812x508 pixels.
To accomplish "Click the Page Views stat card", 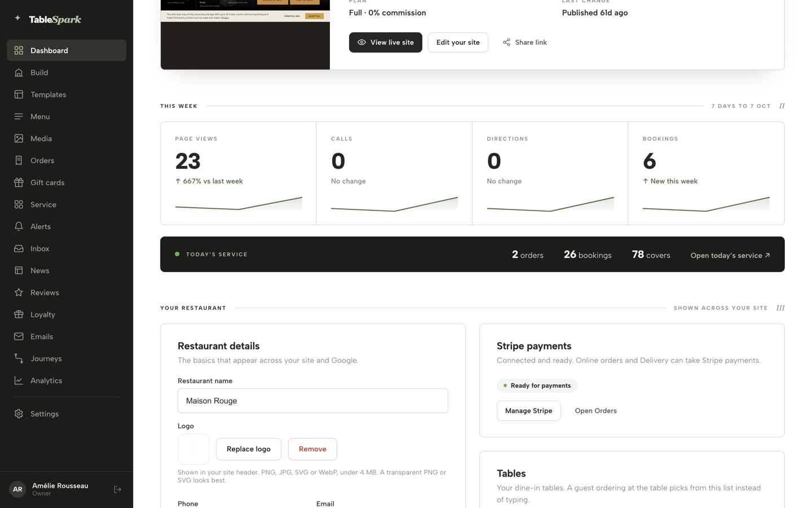I will pyautogui.click(x=239, y=173).
